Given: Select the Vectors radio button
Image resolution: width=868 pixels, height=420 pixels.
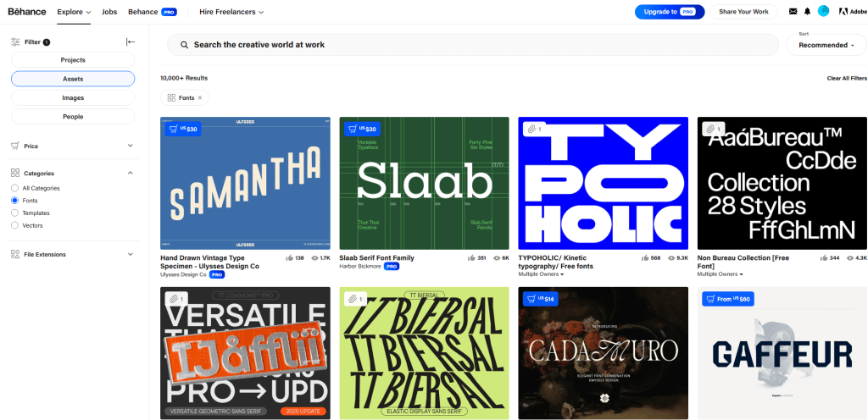Looking at the screenshot, I should tap(14, 225).
